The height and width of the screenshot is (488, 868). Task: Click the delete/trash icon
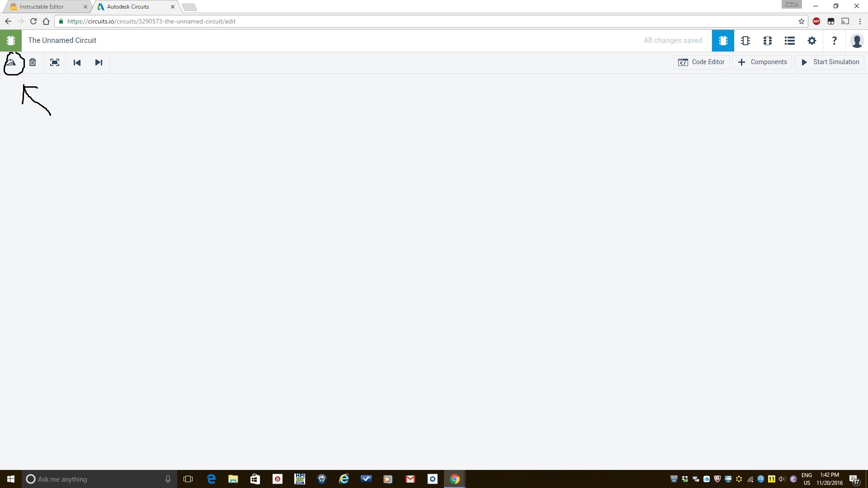click(x=32, y=62)
